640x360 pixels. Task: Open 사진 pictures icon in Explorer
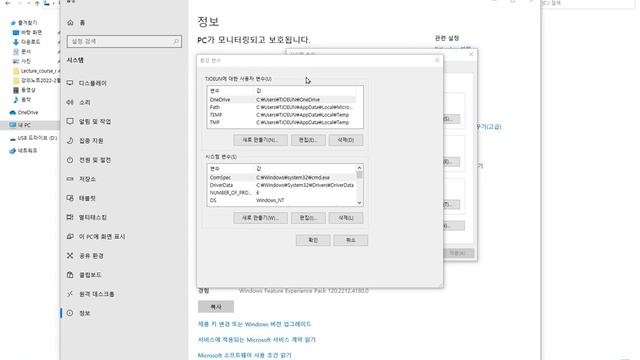[16, 61]
